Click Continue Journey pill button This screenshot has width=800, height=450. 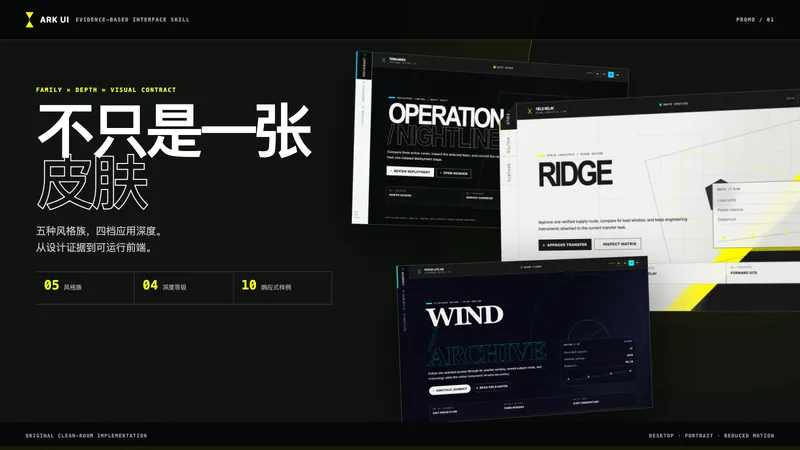pos(449,390)
